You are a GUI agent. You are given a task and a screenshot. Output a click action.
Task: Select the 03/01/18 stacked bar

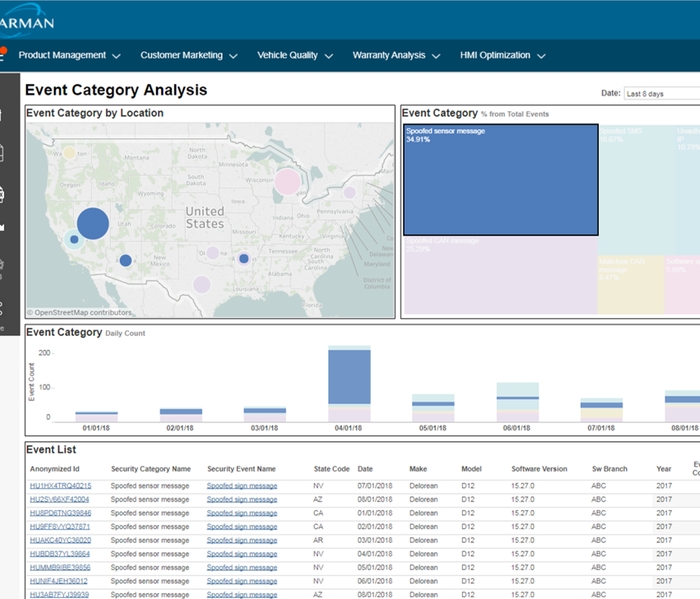[265, 414]
